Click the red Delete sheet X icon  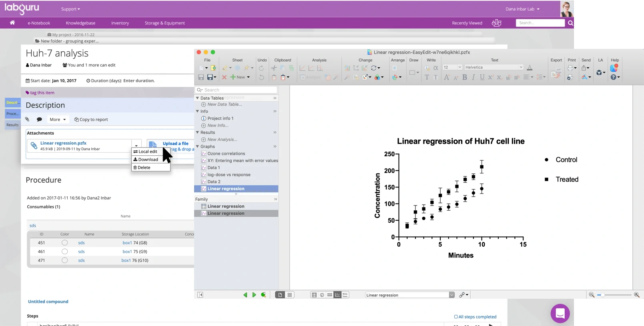tap(224, 77)
